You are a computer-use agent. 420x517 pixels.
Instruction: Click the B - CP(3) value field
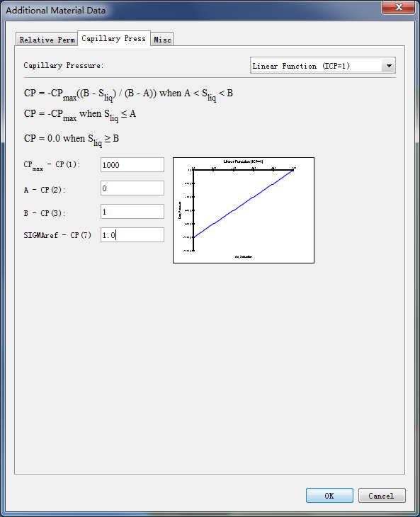point(132,211)
